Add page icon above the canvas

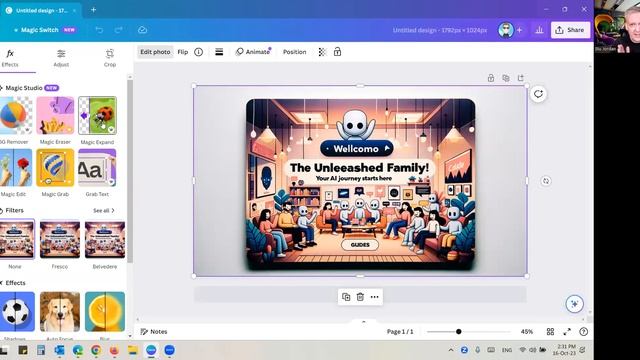coord(520,78)
